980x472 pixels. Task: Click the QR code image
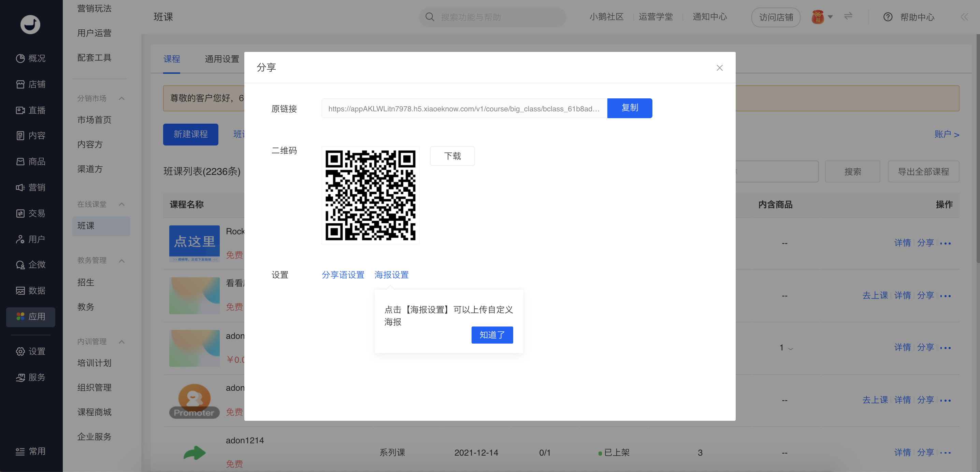click(x=370, y=195)
